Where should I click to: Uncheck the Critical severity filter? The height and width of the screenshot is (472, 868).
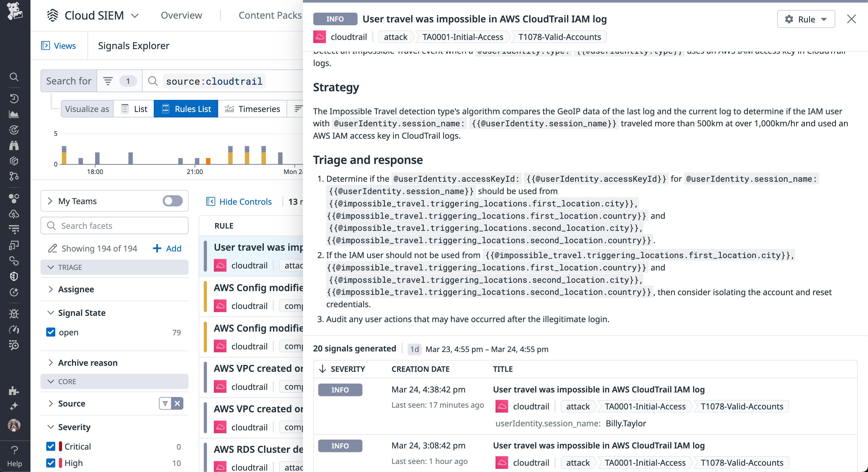pyautogui.click(x=51, y=447)
